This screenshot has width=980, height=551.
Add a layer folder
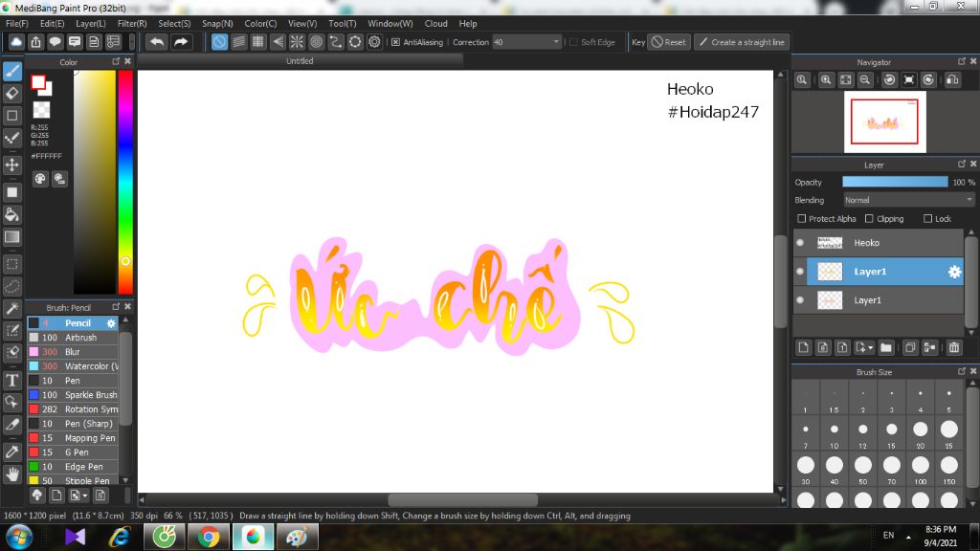pos(885,348)
